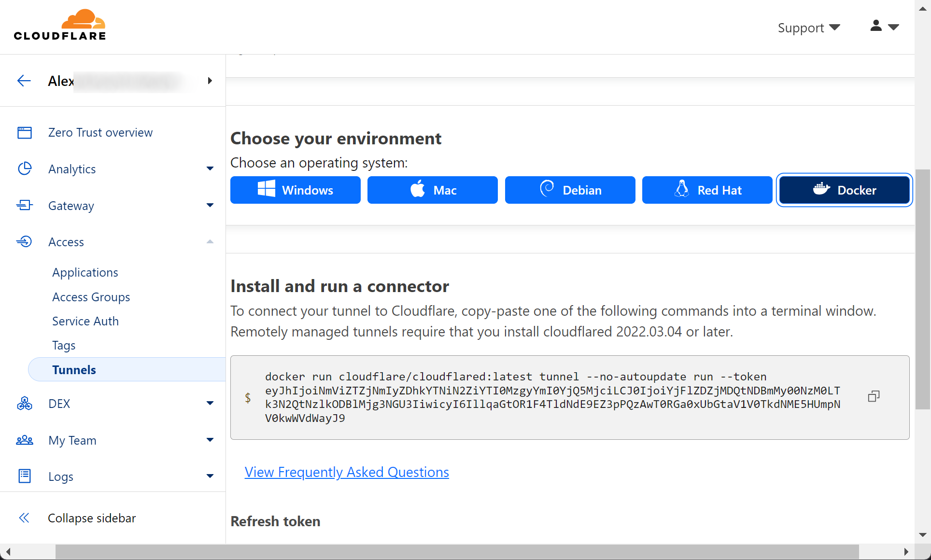
Task: Expand the Analytics menu arrow
Action: (210, 168)
